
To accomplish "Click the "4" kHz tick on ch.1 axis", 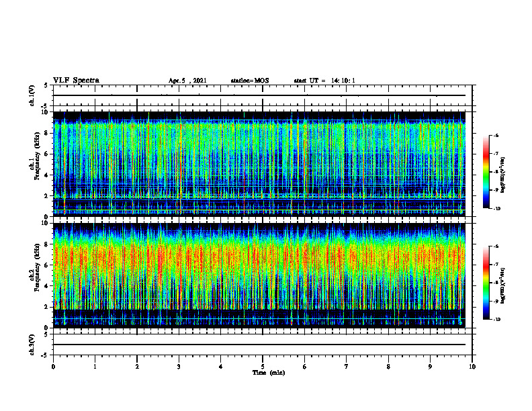I will [47, 175].
